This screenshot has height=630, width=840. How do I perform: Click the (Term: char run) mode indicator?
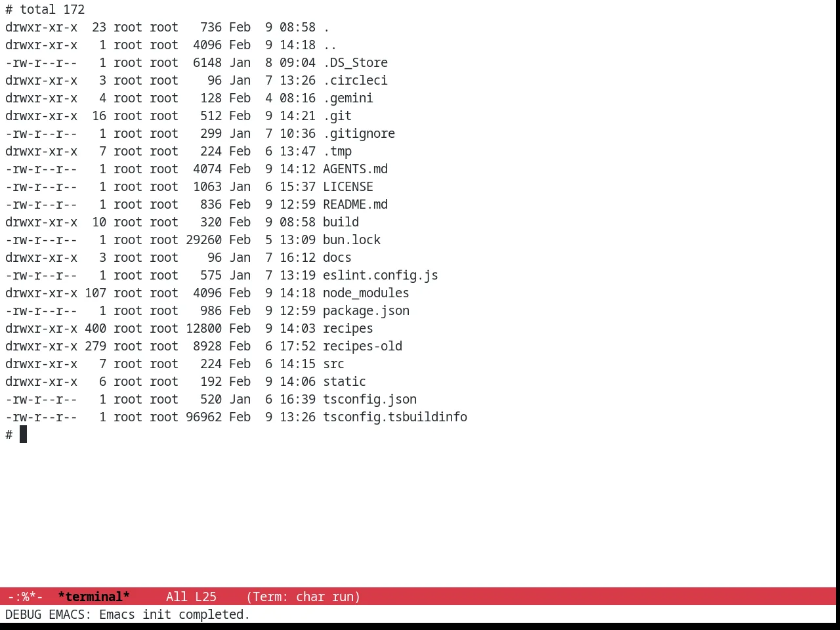[303, 597]
